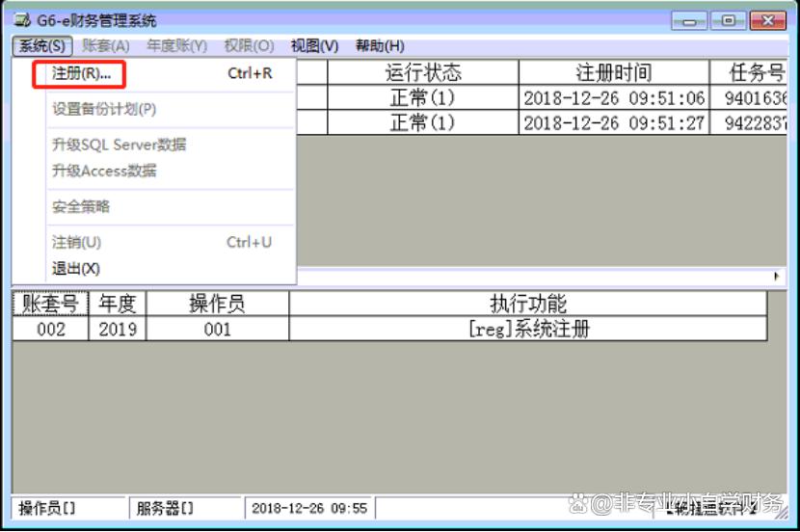Select operator cell 001
The image size is (800, 532).
pos(217,329)
